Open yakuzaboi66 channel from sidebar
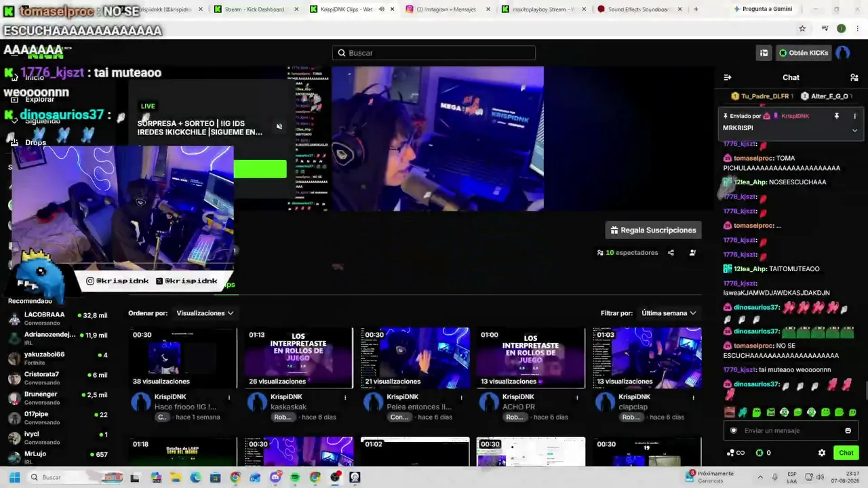 (58, 358)
